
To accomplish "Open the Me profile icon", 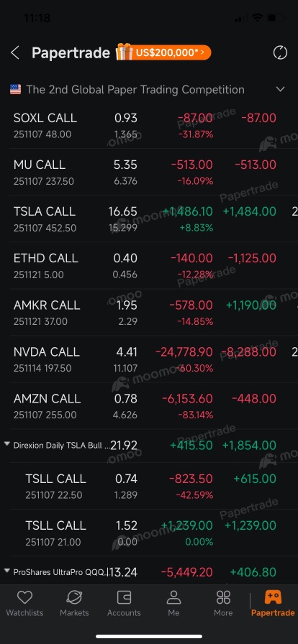I will tap(173, 597).
